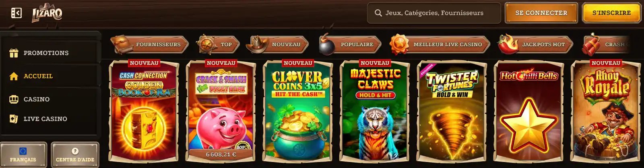
Task: Focus the Jeux, Catégories, Fournisseurs search field
Action: point(434,13)
